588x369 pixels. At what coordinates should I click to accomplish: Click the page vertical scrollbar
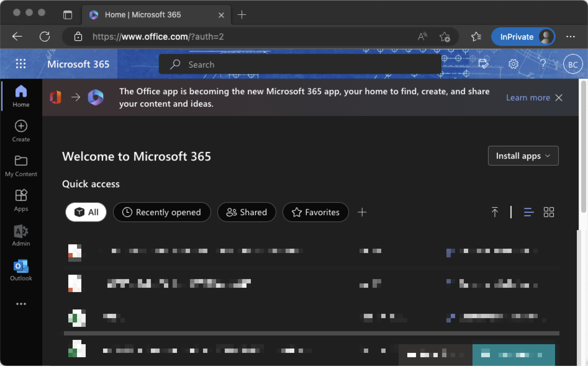[583, 147]
